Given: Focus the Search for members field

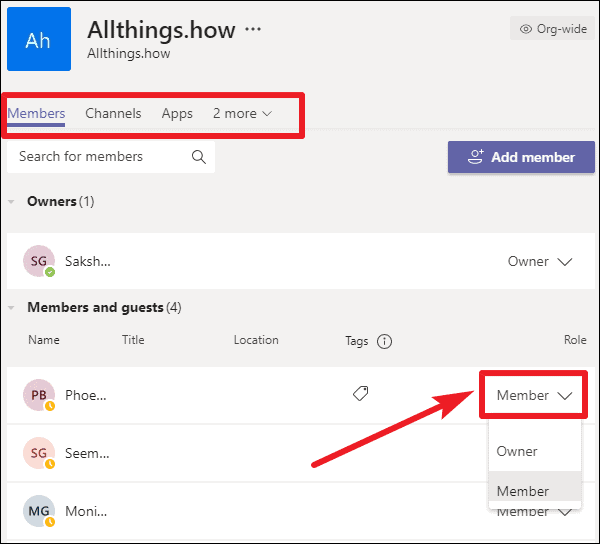Looking at the screenshot, I should coord(111,157).
